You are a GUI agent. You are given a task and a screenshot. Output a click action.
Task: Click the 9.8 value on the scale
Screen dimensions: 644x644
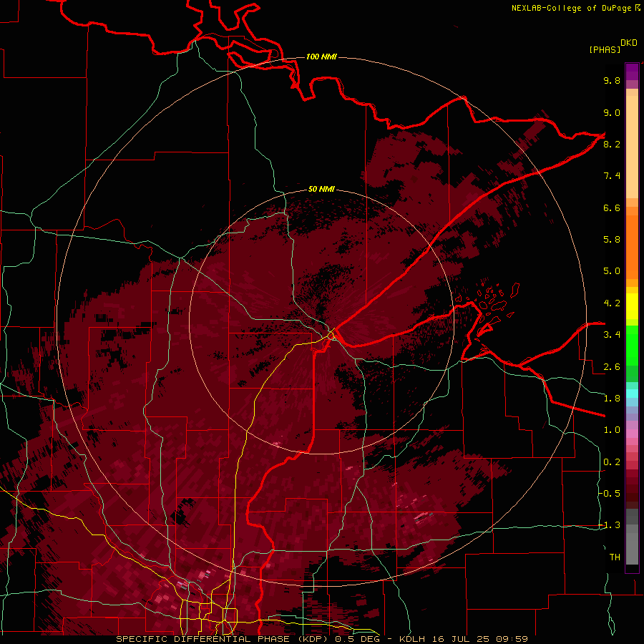612,80
